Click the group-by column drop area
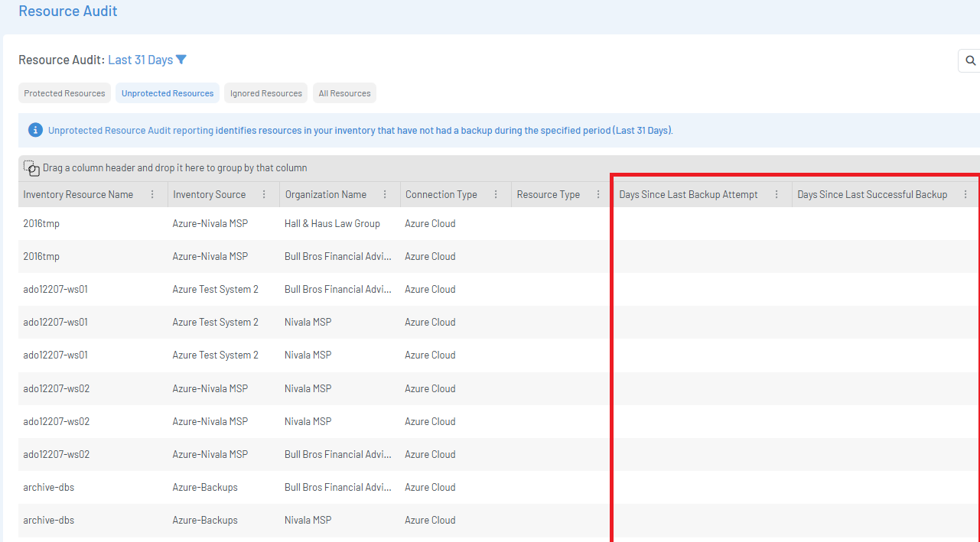This screenshot has height=542, width=980. (x=174, y=168)
